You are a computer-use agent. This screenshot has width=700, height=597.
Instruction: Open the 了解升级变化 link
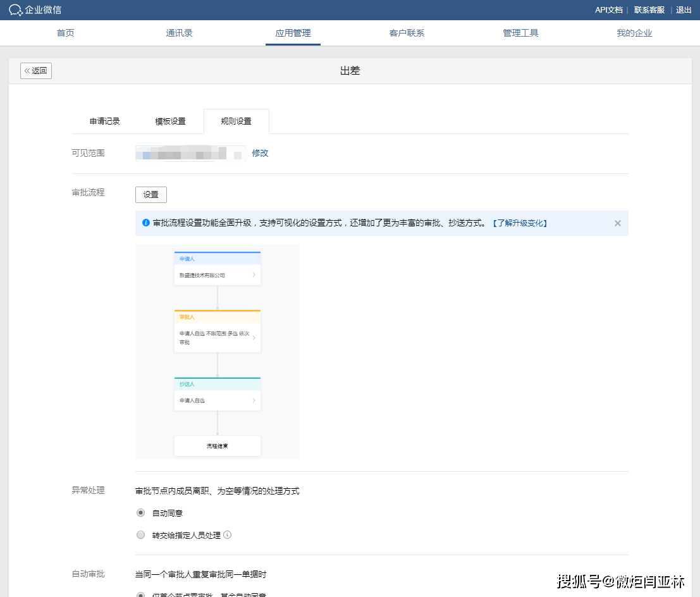[520, 223]
